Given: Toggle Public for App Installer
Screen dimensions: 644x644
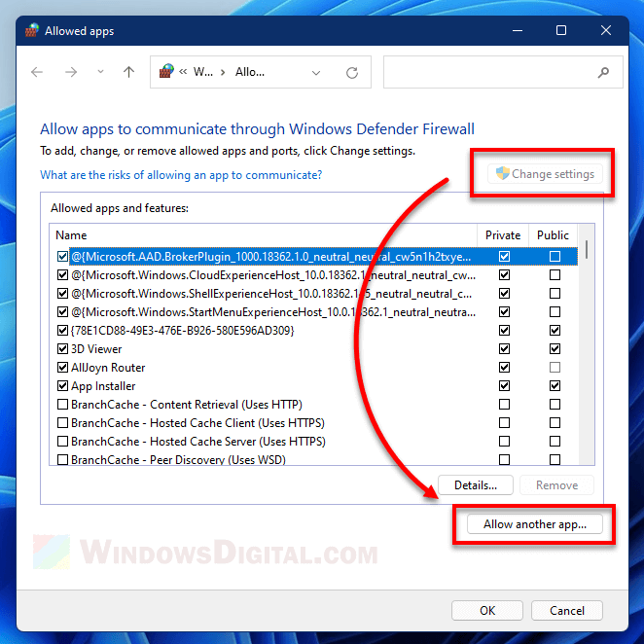Looking at the screenshot, I should (555, 386).
